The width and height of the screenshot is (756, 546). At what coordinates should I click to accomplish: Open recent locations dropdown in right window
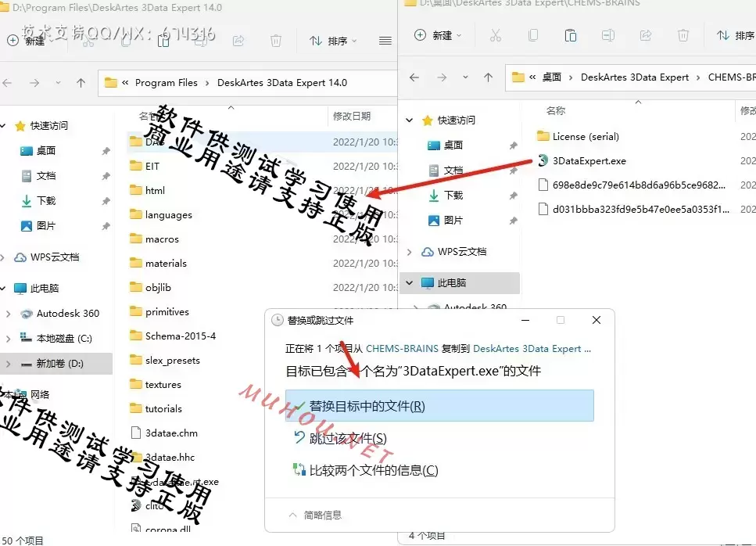465,77
